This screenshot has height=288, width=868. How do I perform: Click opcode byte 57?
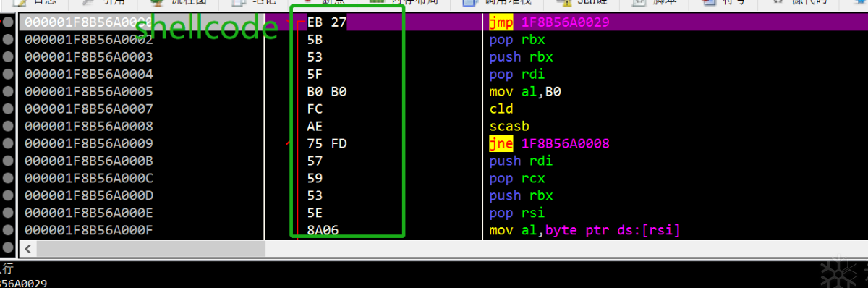pos(315,161)
